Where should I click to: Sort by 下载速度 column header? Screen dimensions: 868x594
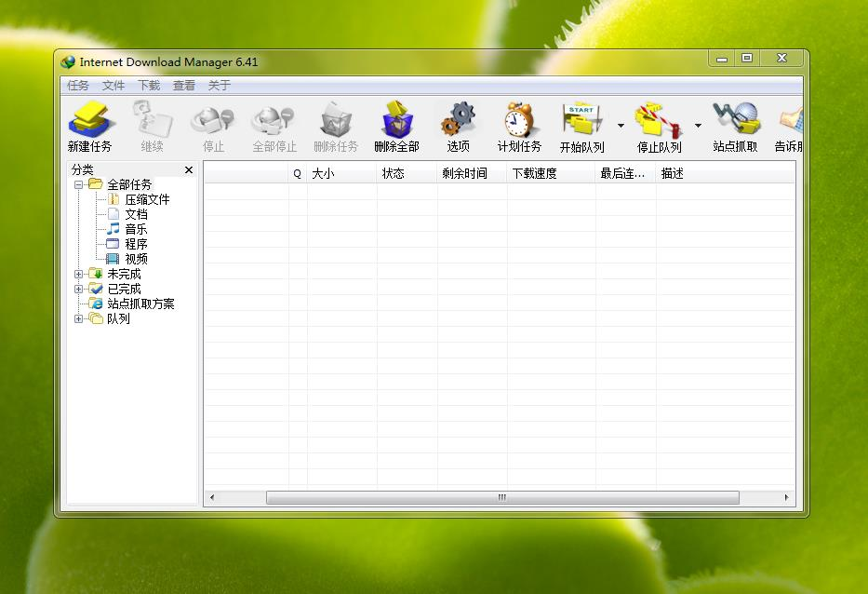552,173
